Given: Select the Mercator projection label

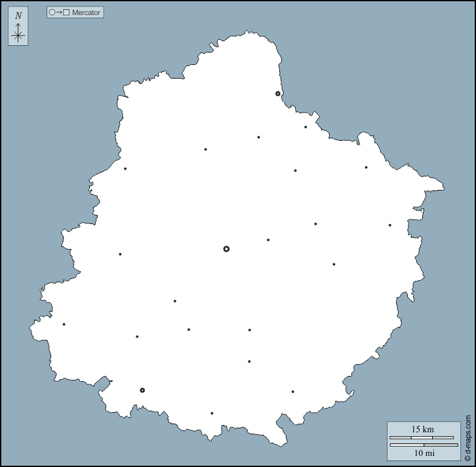Looking at the screenshot, I should [86, 12].
